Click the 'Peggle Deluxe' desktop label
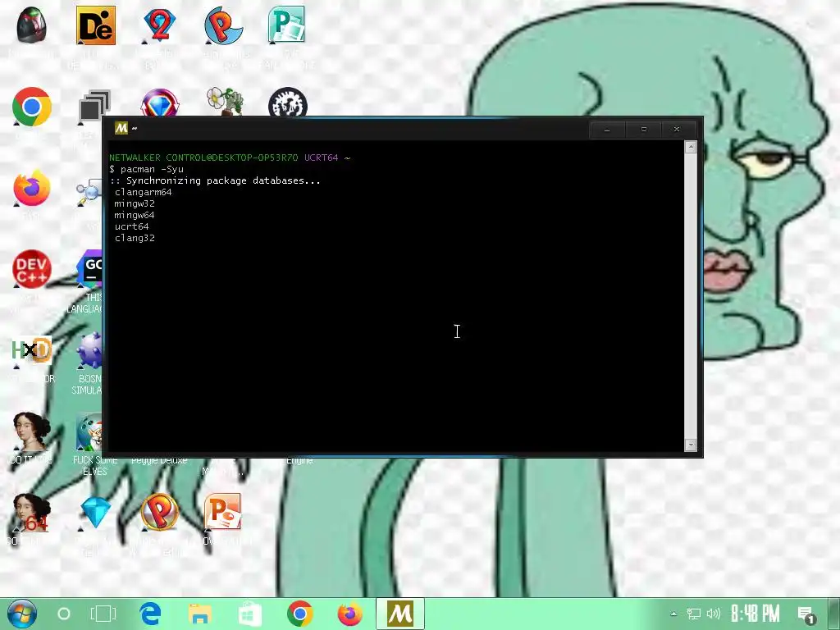 coord(159,459)
